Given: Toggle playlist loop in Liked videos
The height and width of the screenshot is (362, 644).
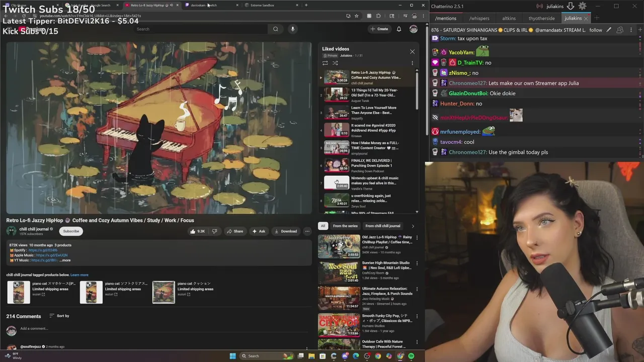Looking at the screenshot, I should pyautogui.click(x=325, y=63).
